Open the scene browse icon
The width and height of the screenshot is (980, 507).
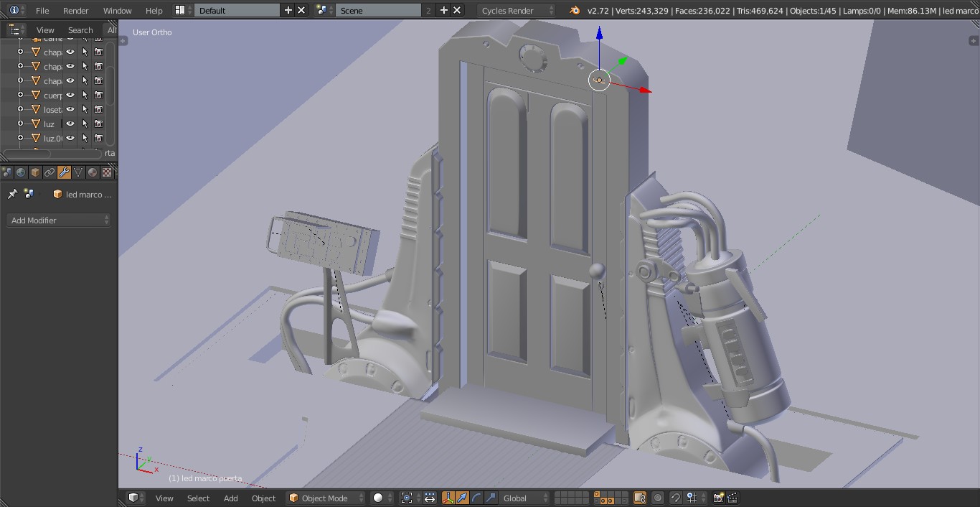[324, 10]
